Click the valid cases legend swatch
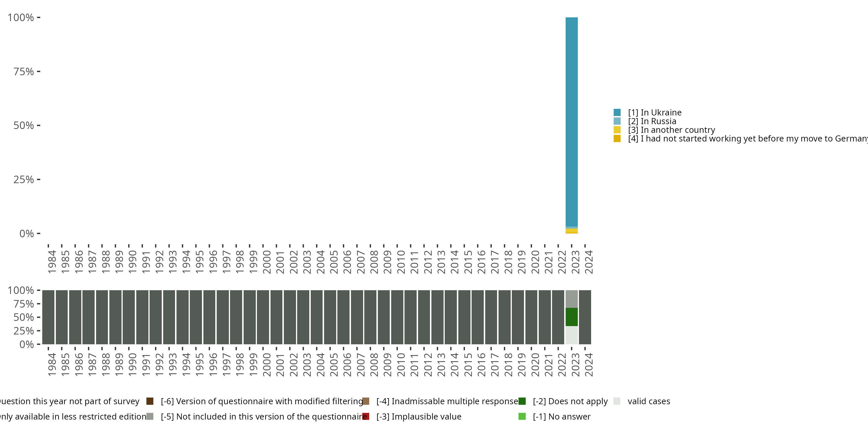 coord(617,401)
